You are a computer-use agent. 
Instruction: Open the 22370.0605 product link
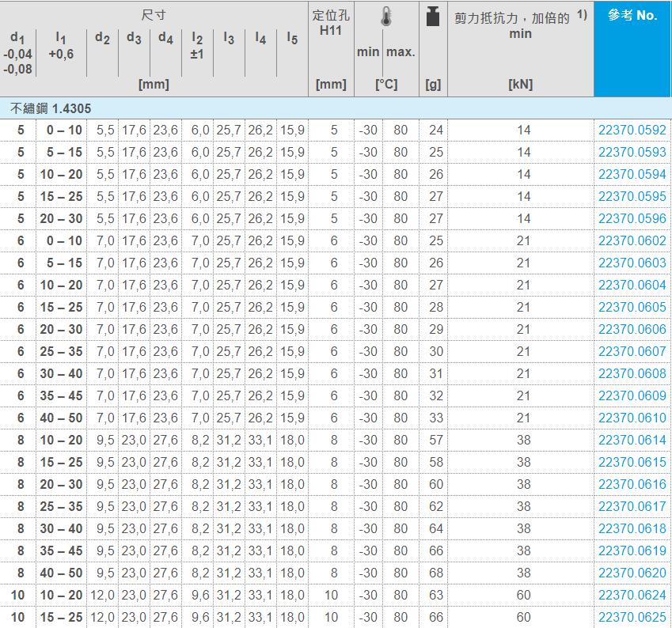632,307
